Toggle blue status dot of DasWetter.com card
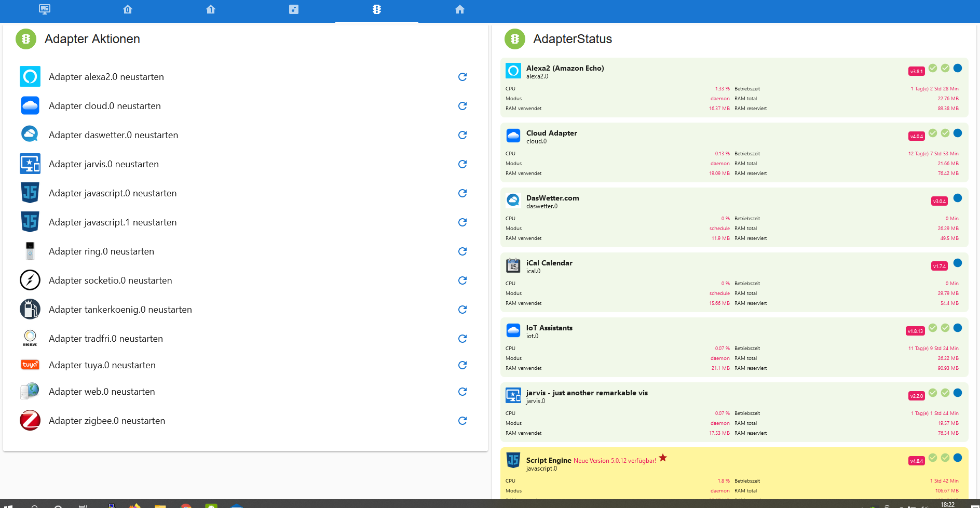The image size is (980, 508). tap(958, 198)
